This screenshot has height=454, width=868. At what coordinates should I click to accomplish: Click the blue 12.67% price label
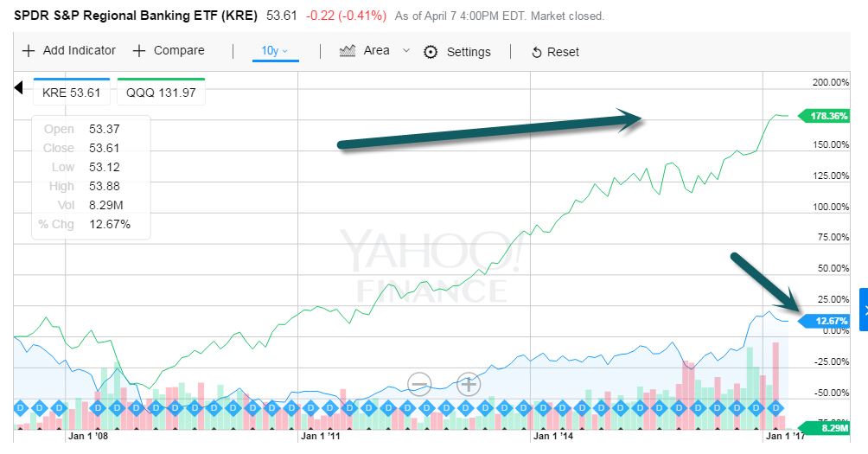tap(824, 321)
